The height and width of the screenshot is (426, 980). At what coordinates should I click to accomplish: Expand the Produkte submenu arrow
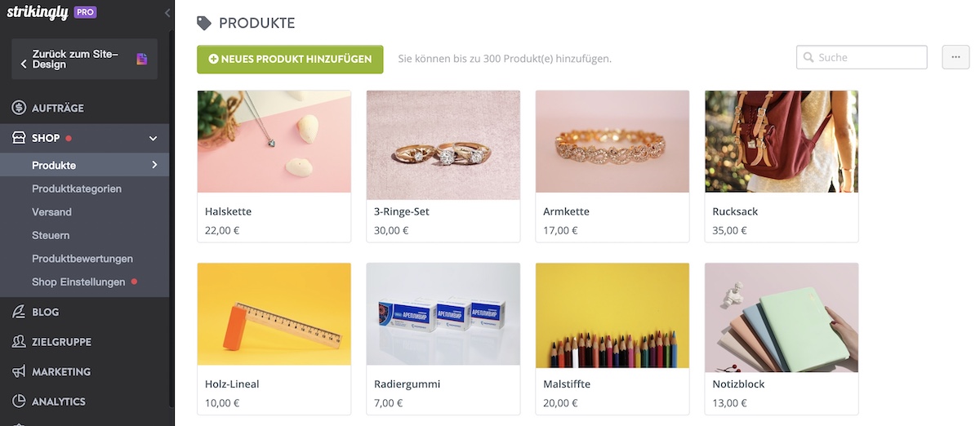tap(154, 165)
